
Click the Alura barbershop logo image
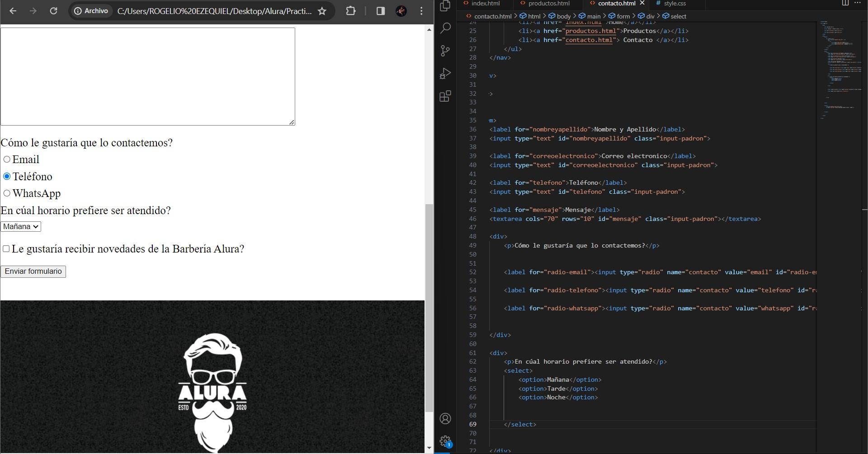(x=212, y=392)
